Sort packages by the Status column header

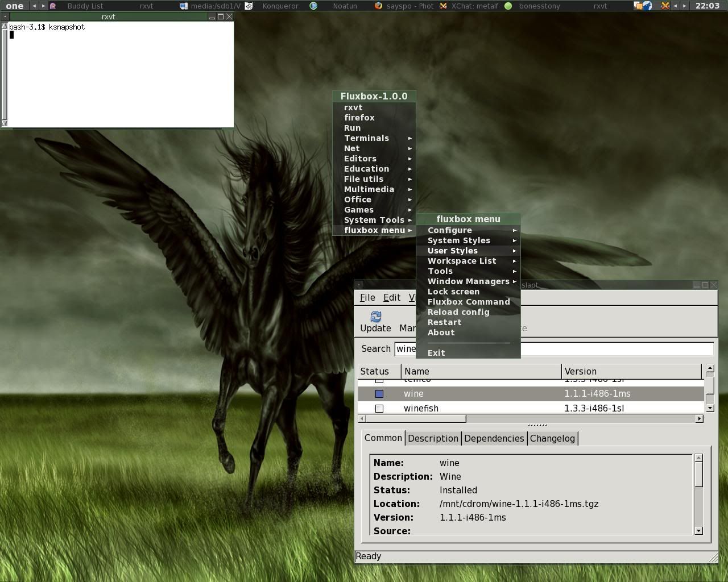379,371
